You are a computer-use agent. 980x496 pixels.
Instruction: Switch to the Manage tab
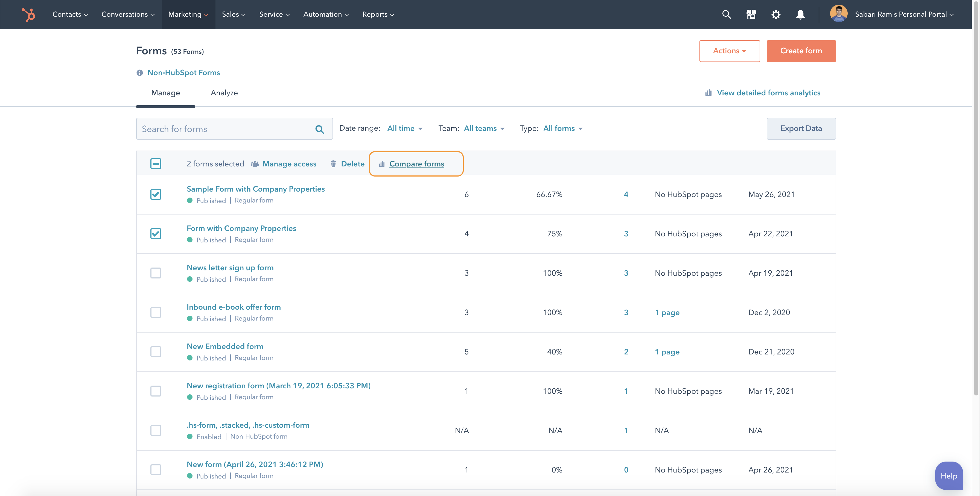click(165, 93)
